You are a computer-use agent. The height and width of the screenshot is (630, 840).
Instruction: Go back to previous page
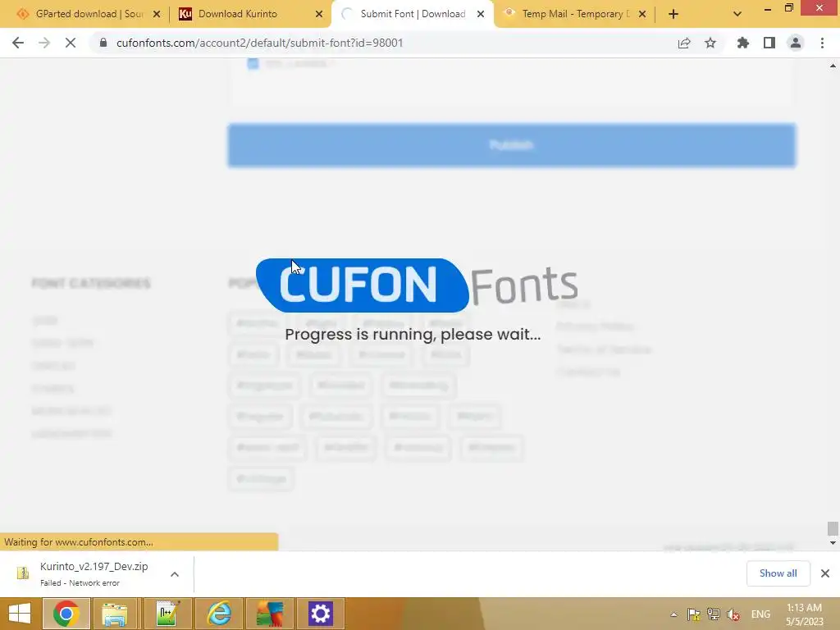pos(18,43)
